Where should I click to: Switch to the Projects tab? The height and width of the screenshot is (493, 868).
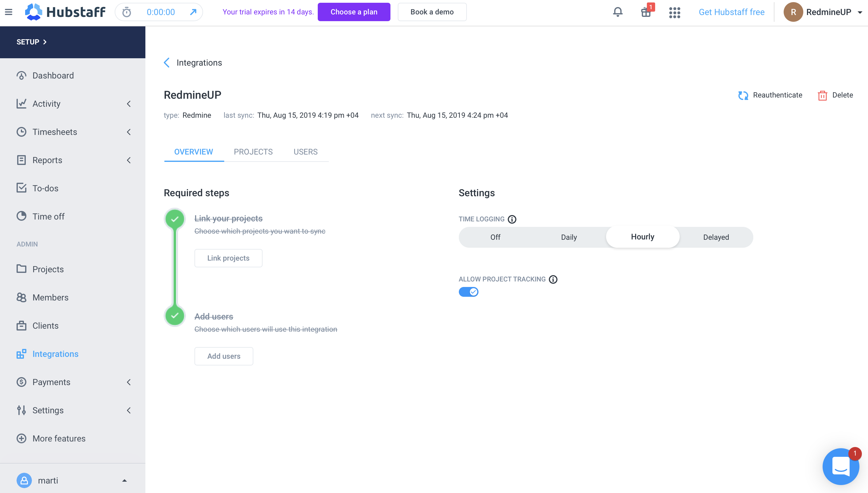click(x=253, y=151)
